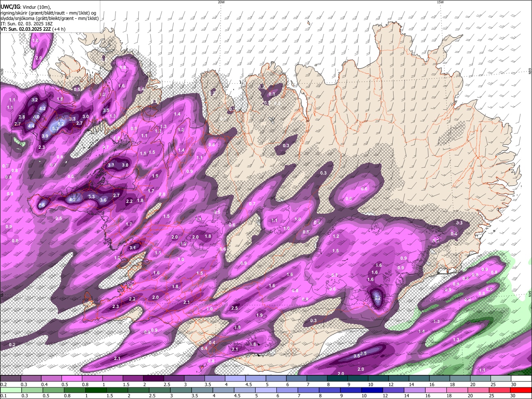The width and height of the screenshot is (532, 399).
Task: Click the bright pink 0.5–0.8 legend swatch
Action: (71, 378)
